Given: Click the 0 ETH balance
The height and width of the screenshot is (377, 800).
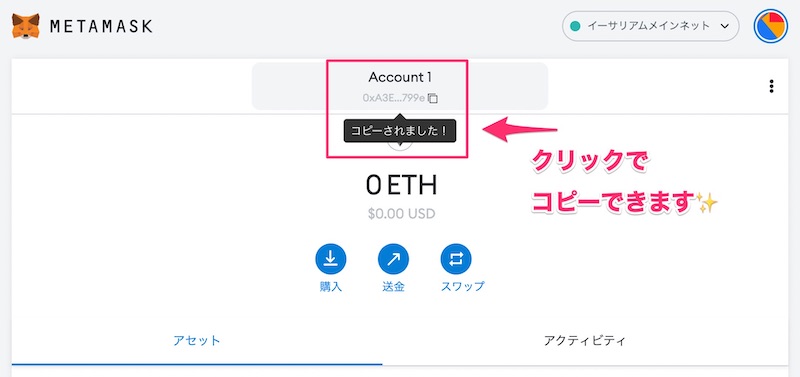Looking at the screenshot, I should click(x=401, y=185).
